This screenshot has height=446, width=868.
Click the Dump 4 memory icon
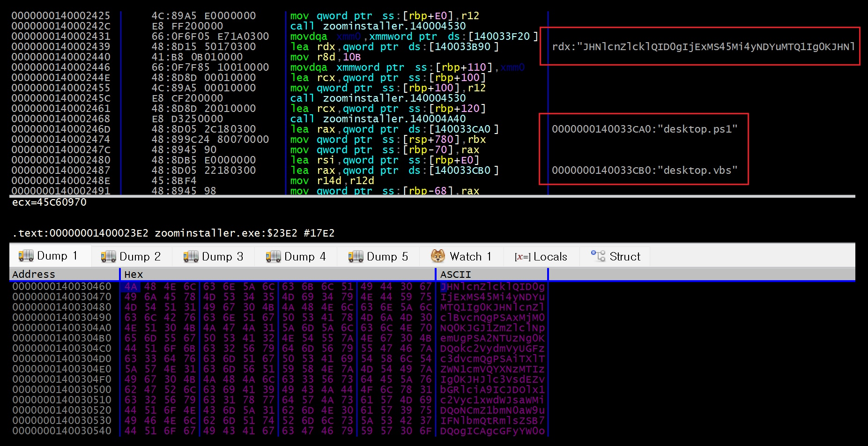coord(273,256)
